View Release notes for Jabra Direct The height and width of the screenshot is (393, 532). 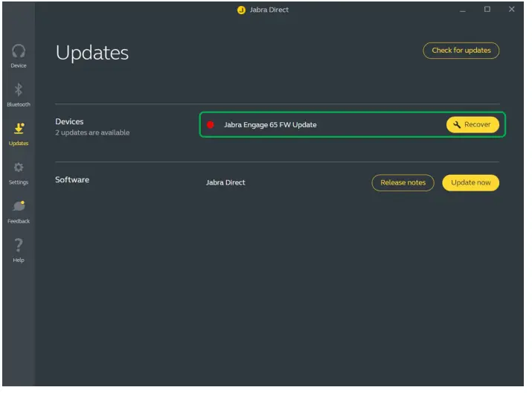click(403, 182)
